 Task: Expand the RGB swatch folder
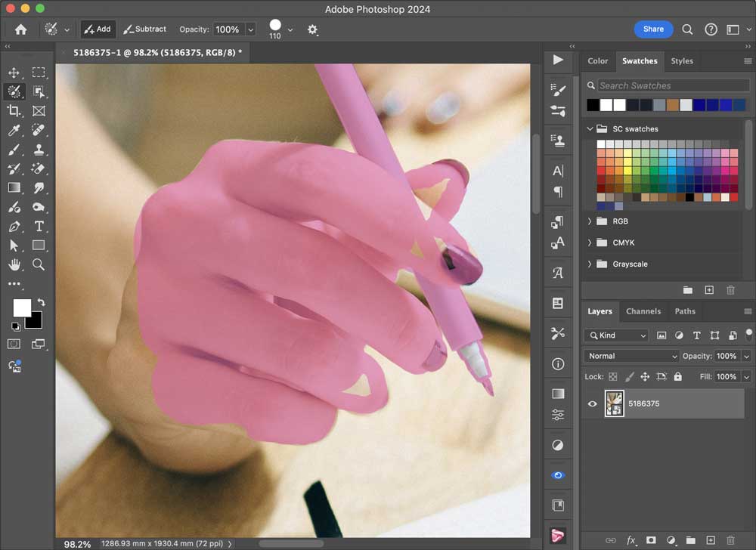590,221
